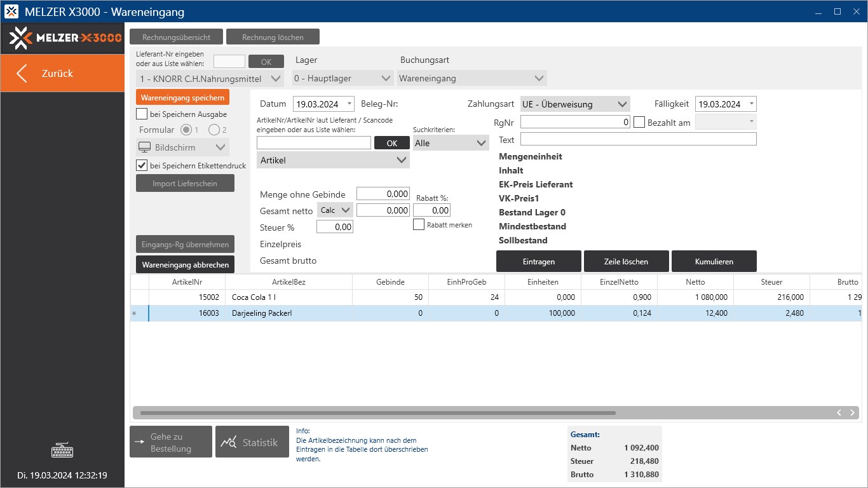Click the Bildschirm monitor icon
This screenshot has height=488, width=868.
[x=144, y=147]
